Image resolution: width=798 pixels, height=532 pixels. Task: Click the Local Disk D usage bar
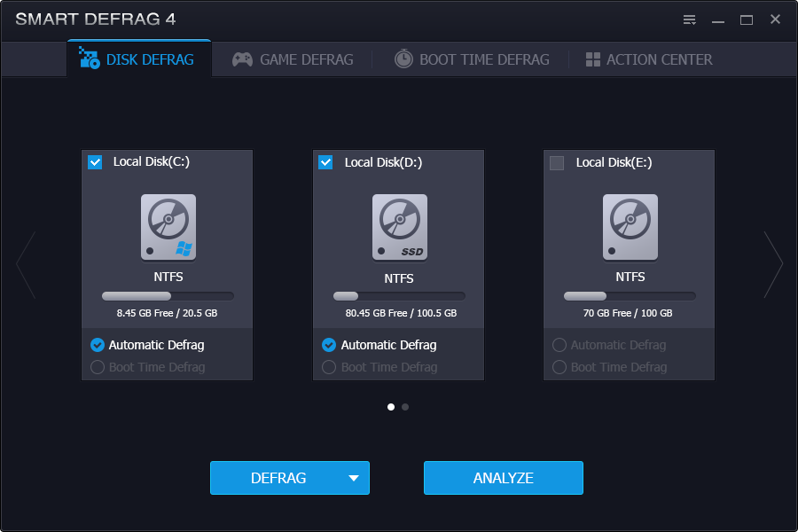(x=399, y=296)
